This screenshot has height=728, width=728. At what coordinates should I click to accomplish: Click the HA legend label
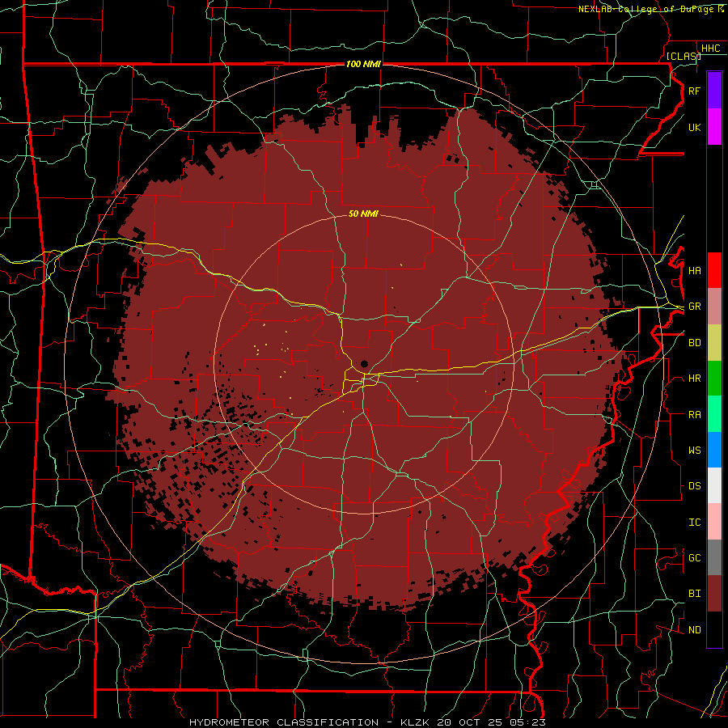point(694,270)
